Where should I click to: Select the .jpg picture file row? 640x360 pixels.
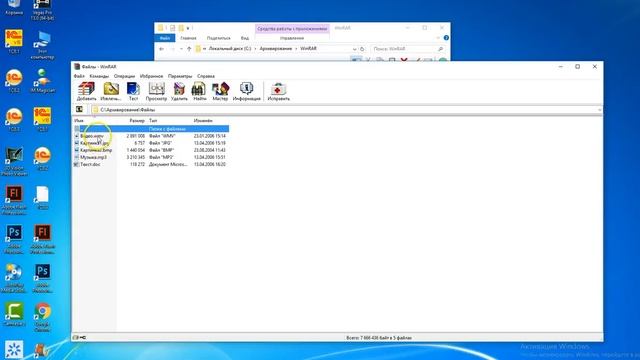coord(151,143)
